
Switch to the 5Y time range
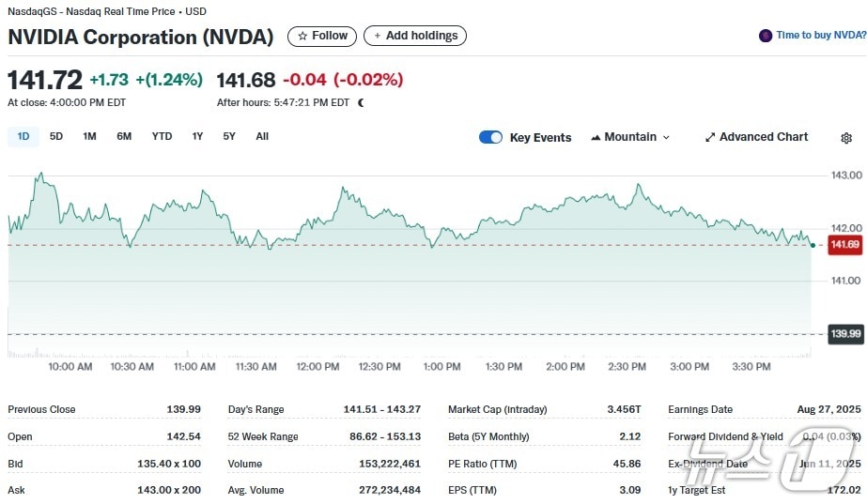coord(229,137)
